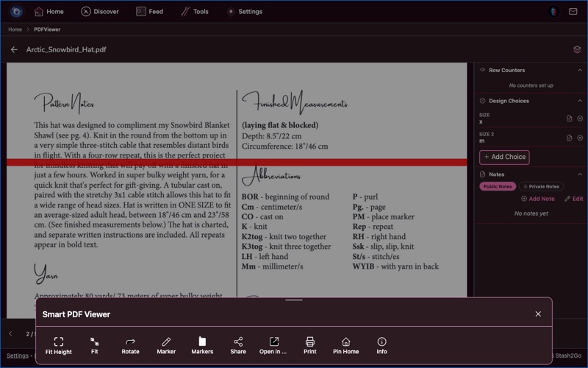Show PDF Info
Viewport: 588px width, 368px height.
381,346
